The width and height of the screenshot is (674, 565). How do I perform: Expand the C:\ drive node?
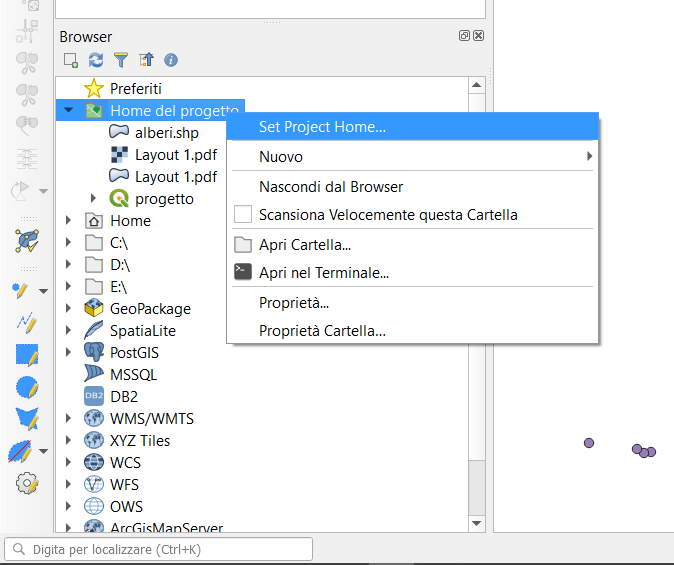click(x=68, y=243)
